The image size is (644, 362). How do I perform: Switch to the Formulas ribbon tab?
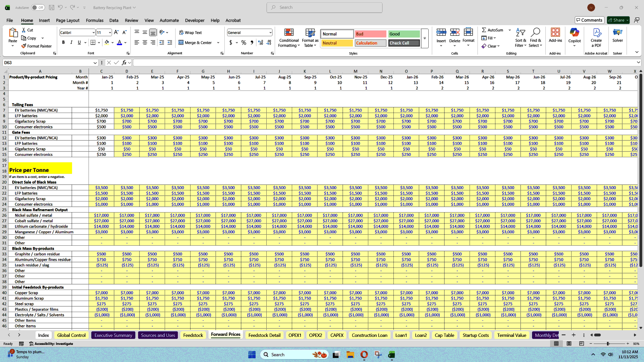(94, 20)
